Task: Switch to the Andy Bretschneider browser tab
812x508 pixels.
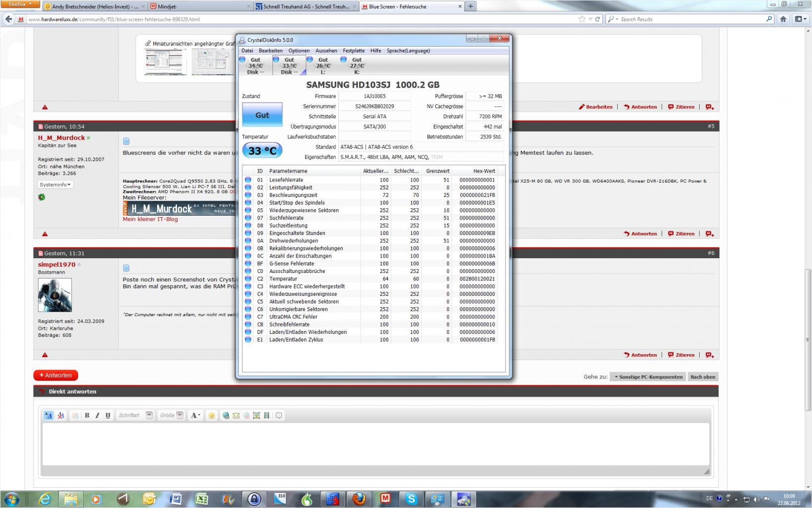Action: (95, 6)
